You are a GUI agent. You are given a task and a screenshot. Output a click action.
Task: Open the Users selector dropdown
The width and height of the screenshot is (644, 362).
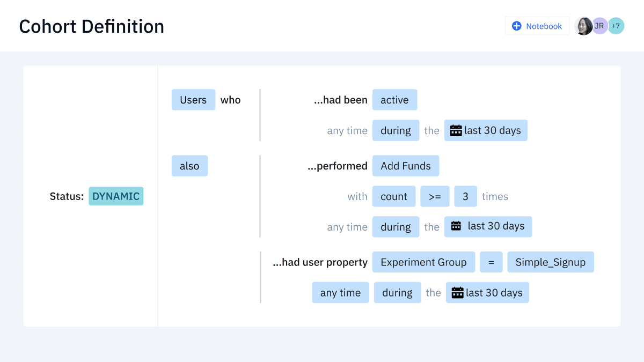coord(193,100)
